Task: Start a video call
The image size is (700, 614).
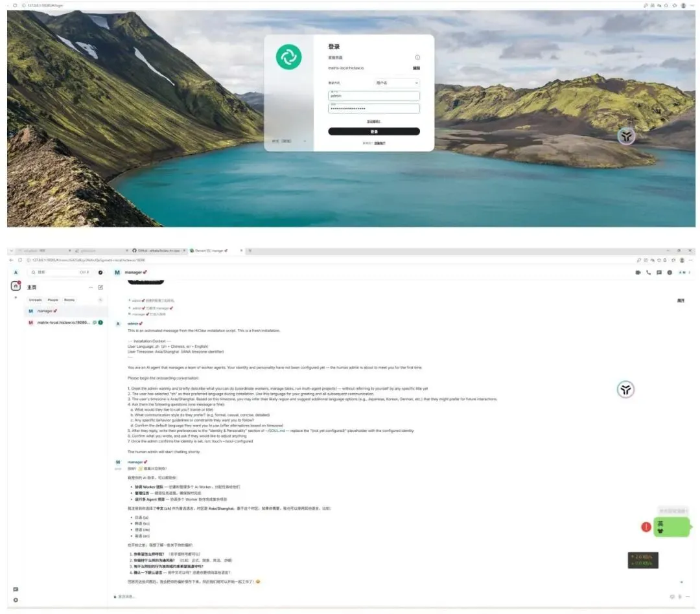Action: [x=638, y=272]
